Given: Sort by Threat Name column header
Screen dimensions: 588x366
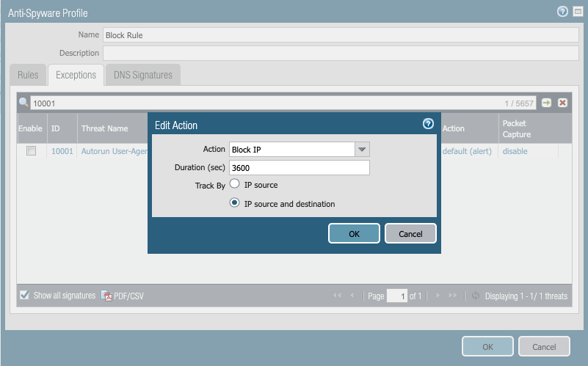Looking at the screenshot, I should (112, 128).
